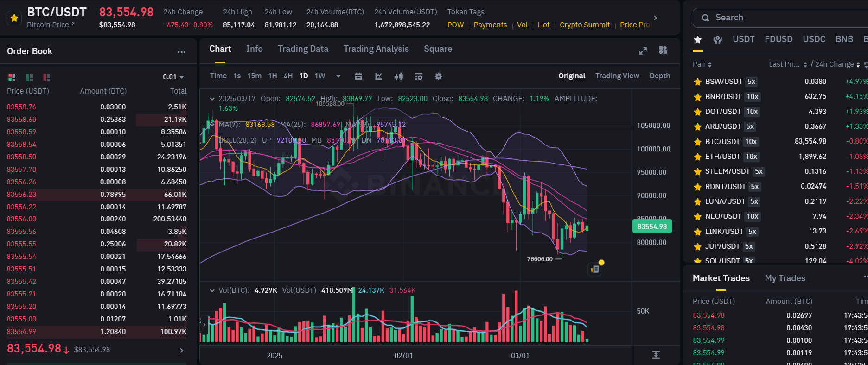The width and height of the screenshot is (868, 365).
Task: Expand order book at current price chevron
Action: pyautogui.click(x=182, y=351)
